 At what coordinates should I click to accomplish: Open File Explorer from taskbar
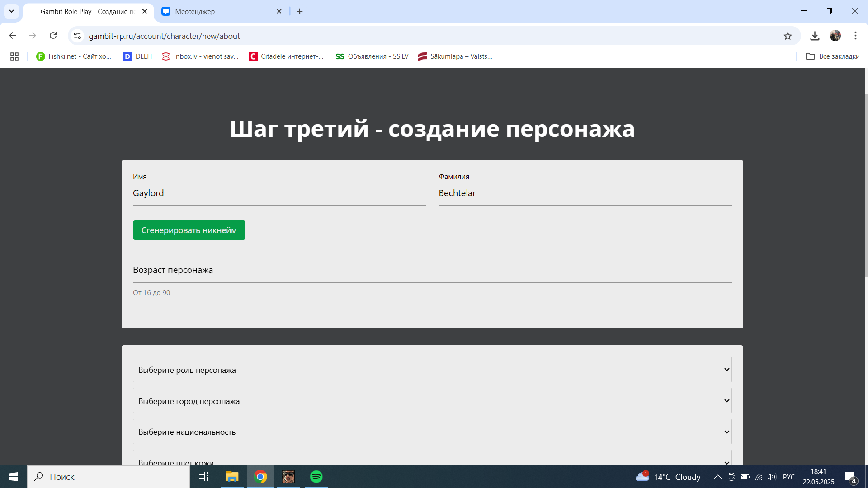232,477
